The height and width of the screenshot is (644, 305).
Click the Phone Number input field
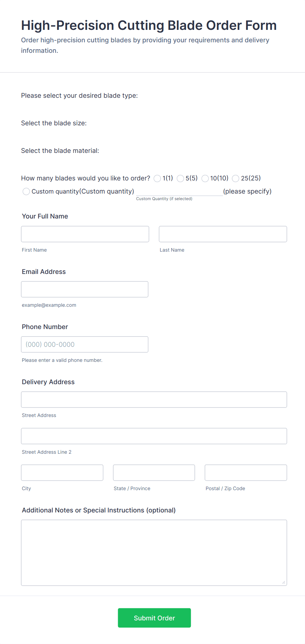point(85,344)
